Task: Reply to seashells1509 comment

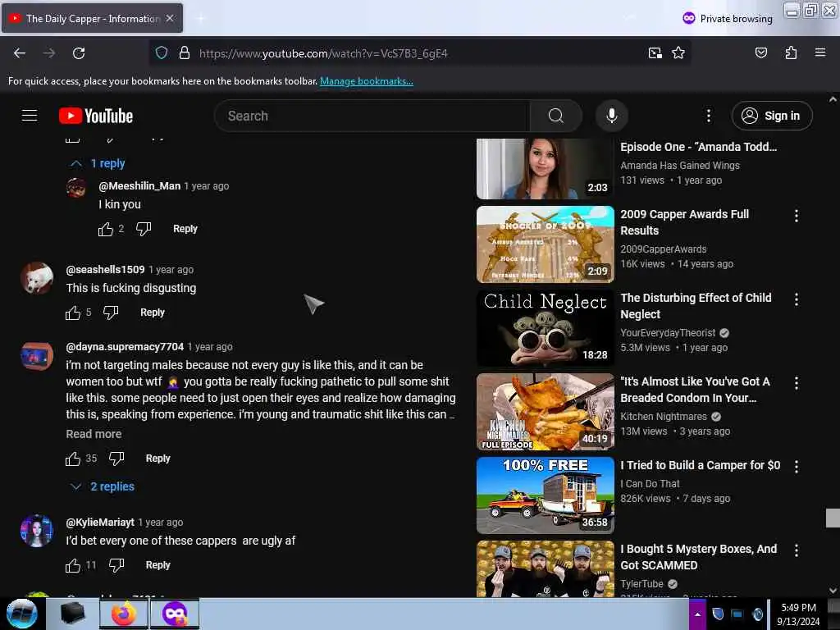Action: 152,313
